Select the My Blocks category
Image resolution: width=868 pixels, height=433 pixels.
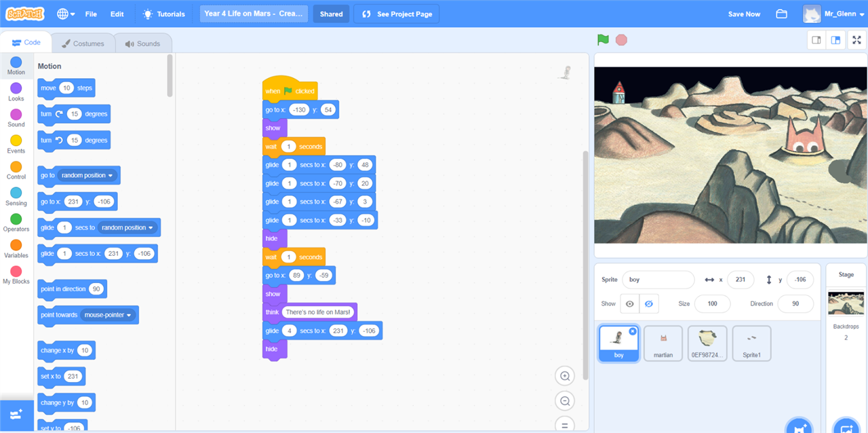coord(16,275)
